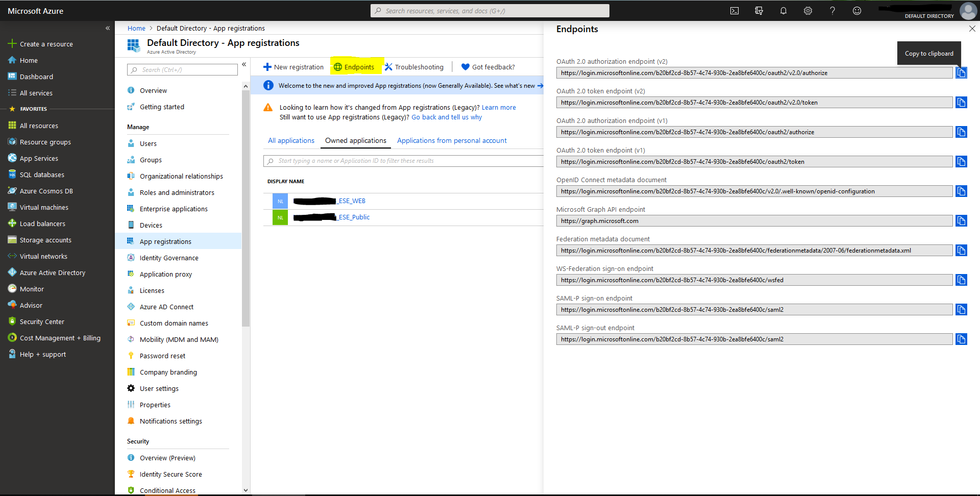The width and height of the screenshot is (980, 496).
Task: Open the help question mark
Action: click(832, 11)
